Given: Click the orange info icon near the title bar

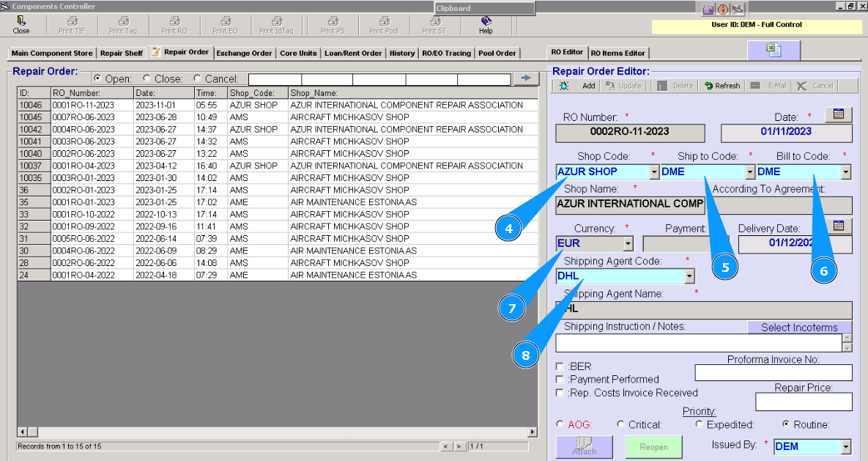Looking at the screenshot, I should click(x=723, y=10).
